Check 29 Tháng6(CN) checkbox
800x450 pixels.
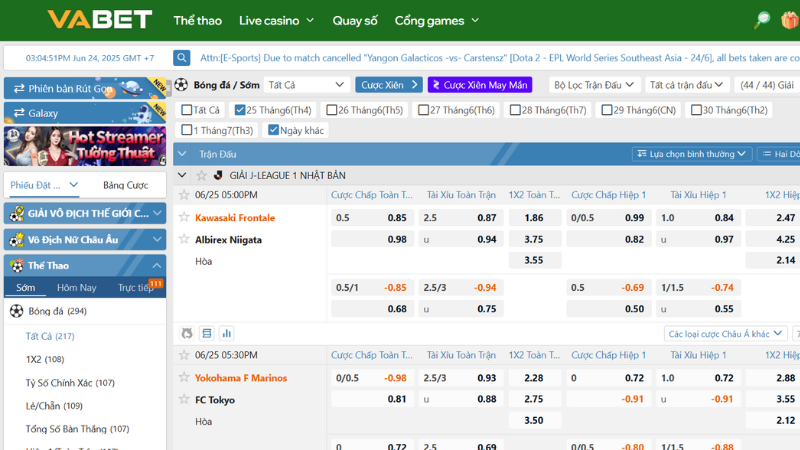[x=607, y=110]
